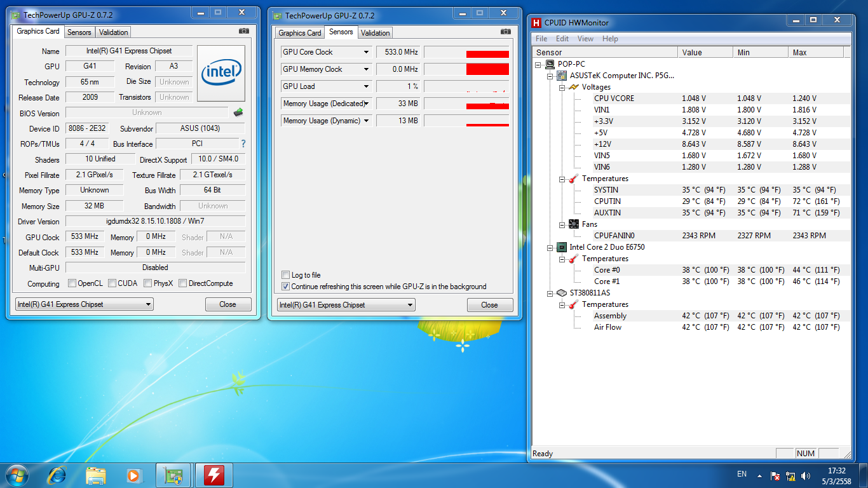Collapse the Voltages tree node
This screenshot has height=488, width=868.
(x=562, y=87)
